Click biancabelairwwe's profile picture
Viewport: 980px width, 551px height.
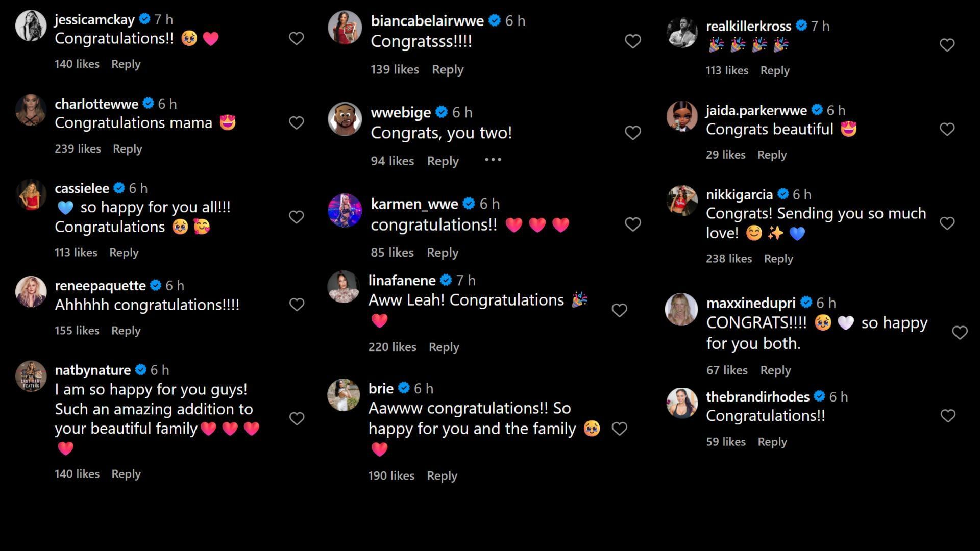(345, 28)
